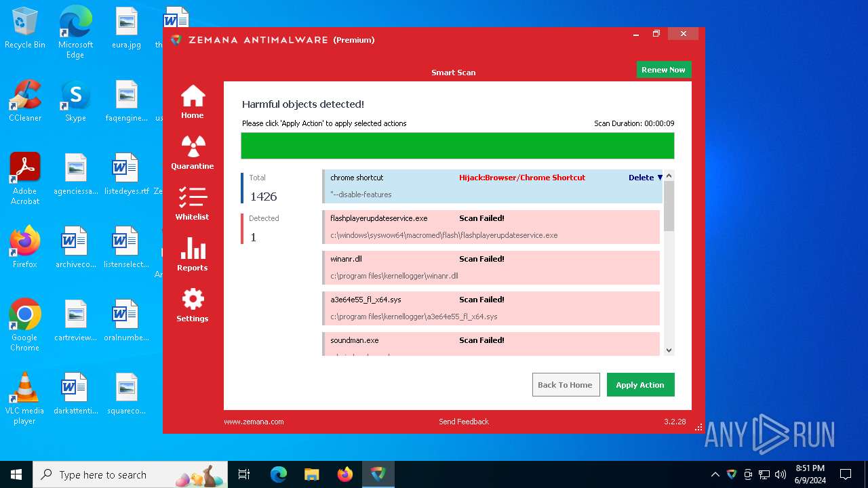Open Task View from the taskbar
The width and height of the screenshot is (868, 488).
(245, 474)
